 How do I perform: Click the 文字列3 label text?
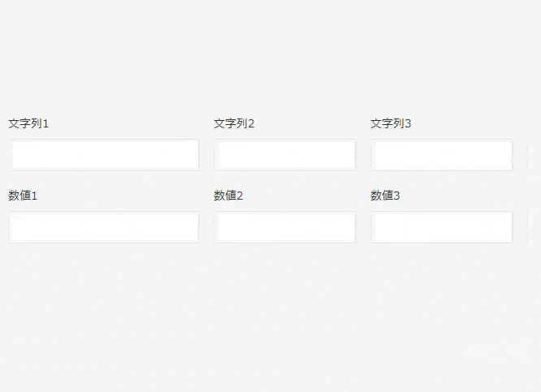391,124
